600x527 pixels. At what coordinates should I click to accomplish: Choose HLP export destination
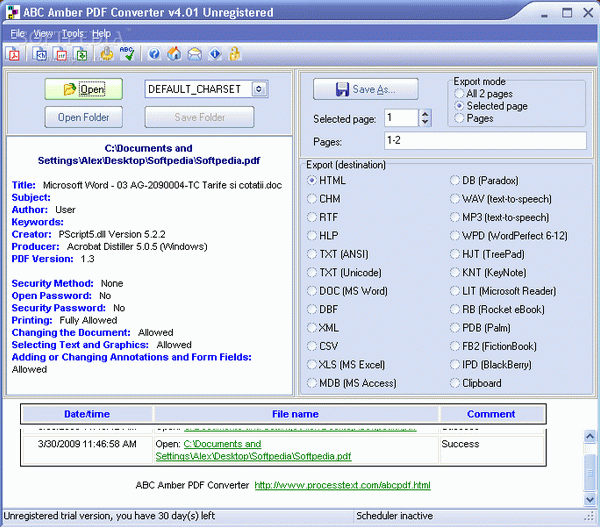pos(323,235)
